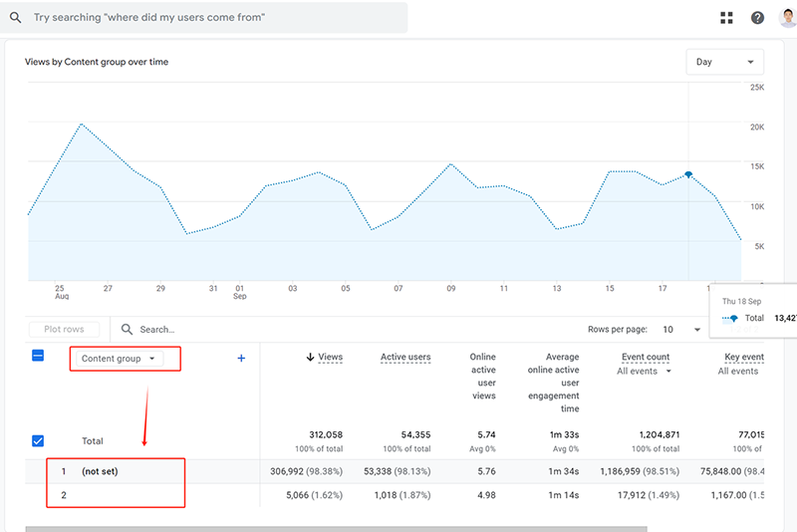This screenshot has height=532, width=797.
Task: Click the Plot rows button
Action: [x=64, y=329]
